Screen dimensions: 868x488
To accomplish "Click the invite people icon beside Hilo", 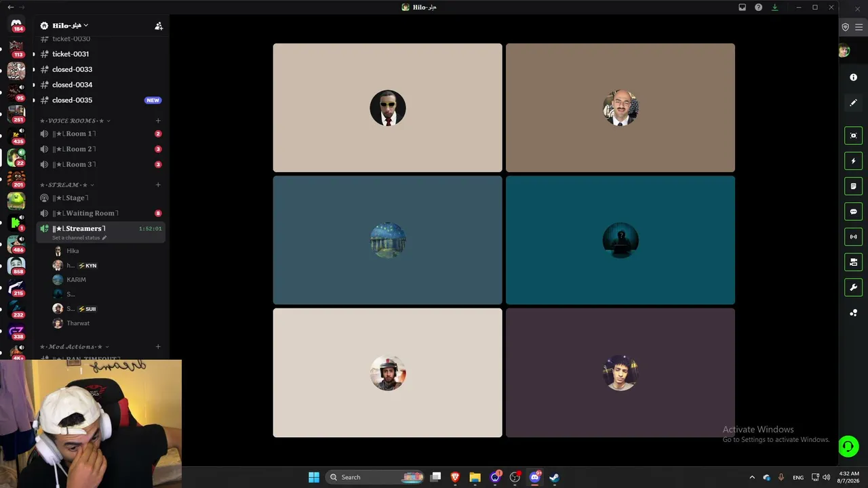I will tap(159, 26).
